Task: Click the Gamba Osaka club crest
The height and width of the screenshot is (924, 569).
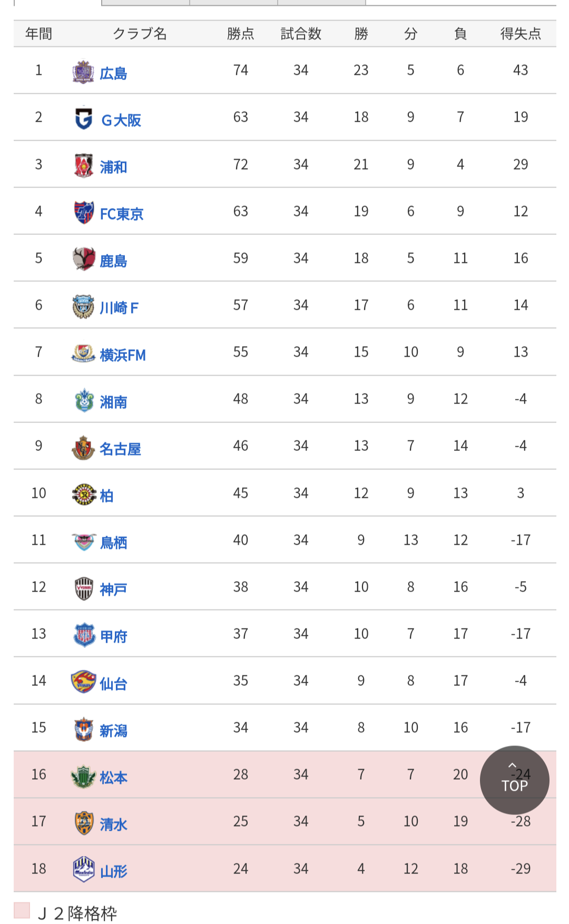Action: click(83, 119)
